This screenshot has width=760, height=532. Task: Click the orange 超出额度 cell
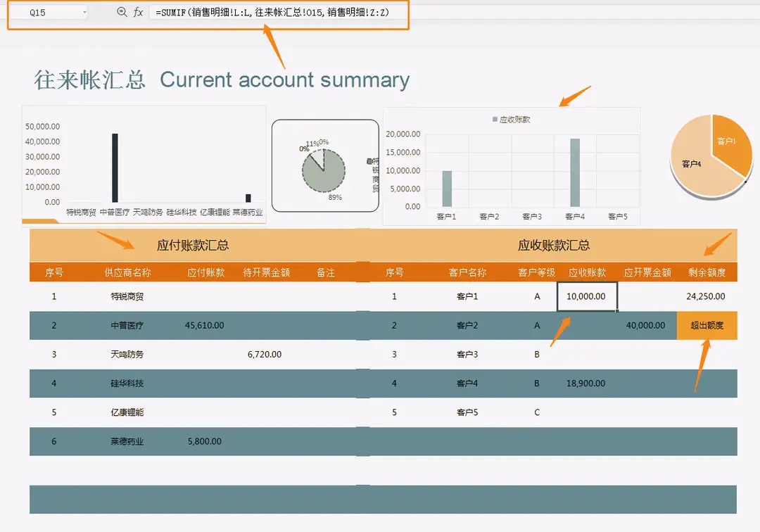[707, 325]
